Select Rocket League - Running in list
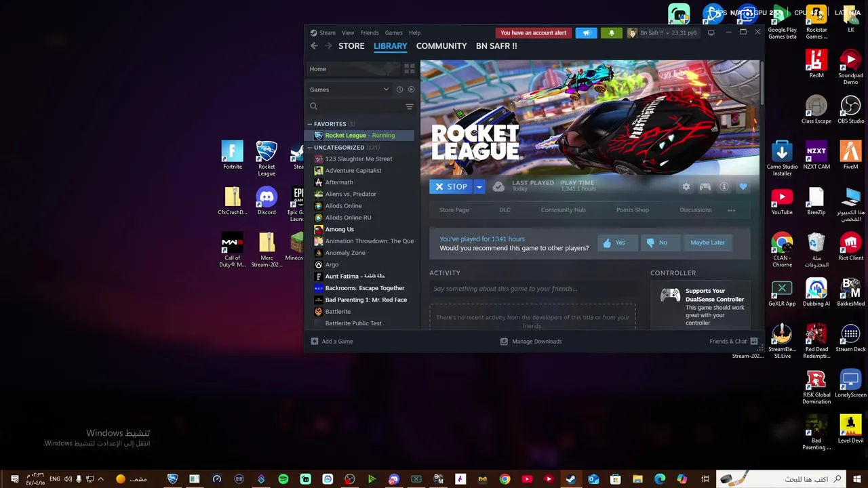The image size is (868, 488). click(359, 136)
